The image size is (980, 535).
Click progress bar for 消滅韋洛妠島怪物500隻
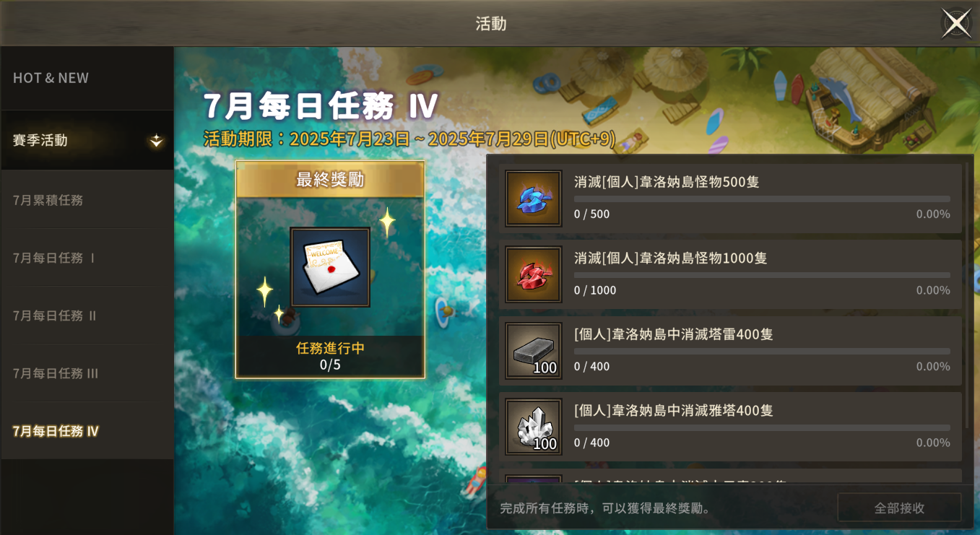tap(762, 199)
